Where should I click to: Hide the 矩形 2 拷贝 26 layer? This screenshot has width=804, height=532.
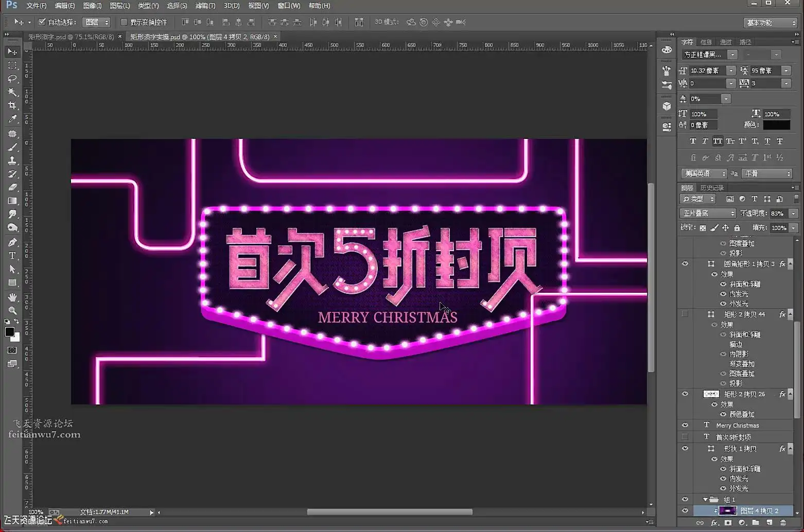(x=685, y=394)
